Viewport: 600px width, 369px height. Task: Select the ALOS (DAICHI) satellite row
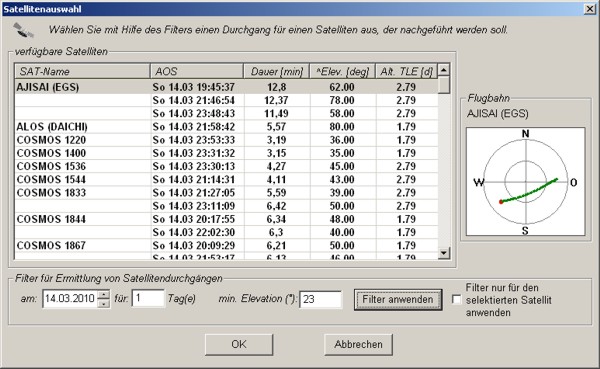tap(227, 127)
